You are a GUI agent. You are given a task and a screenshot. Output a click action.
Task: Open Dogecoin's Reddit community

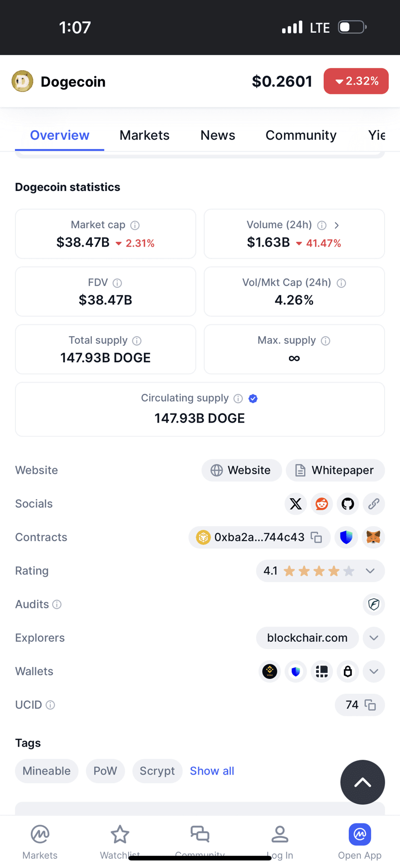point(322,504)
